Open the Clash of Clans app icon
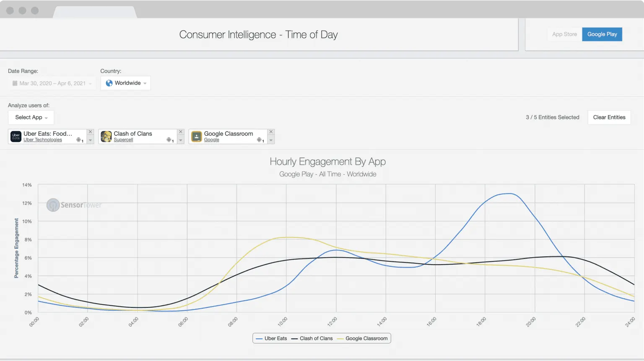Screen dimensions: 644x361 tap(106, 137)
